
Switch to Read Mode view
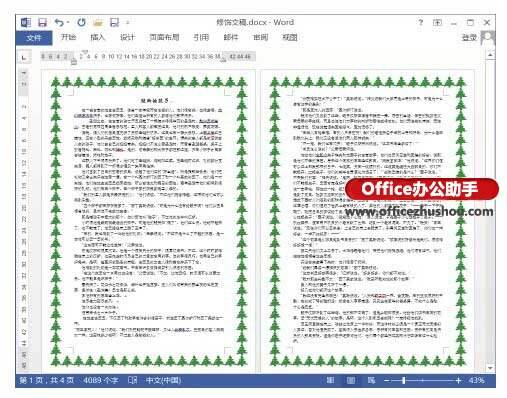330,380
